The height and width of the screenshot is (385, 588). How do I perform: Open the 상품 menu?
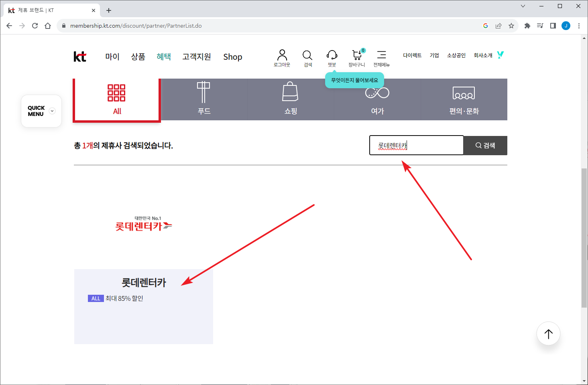coord(138,57)
